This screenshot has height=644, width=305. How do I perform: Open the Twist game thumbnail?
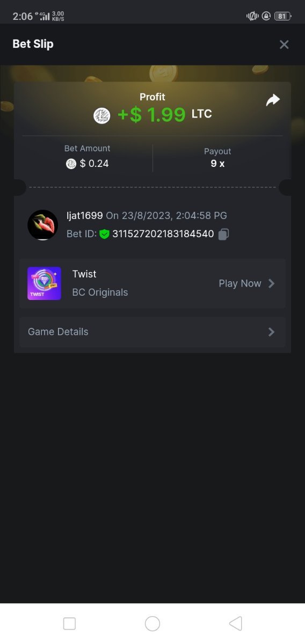[44, 283]
